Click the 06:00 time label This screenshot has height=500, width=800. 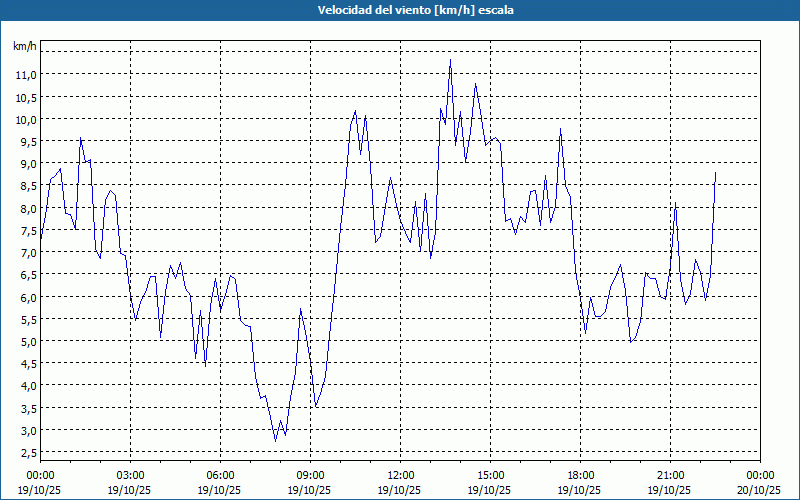(x=220, y=475)
